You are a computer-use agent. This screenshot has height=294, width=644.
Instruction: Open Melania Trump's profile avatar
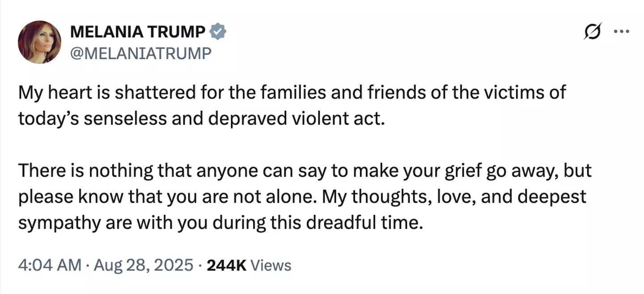[x=39, y=42]
